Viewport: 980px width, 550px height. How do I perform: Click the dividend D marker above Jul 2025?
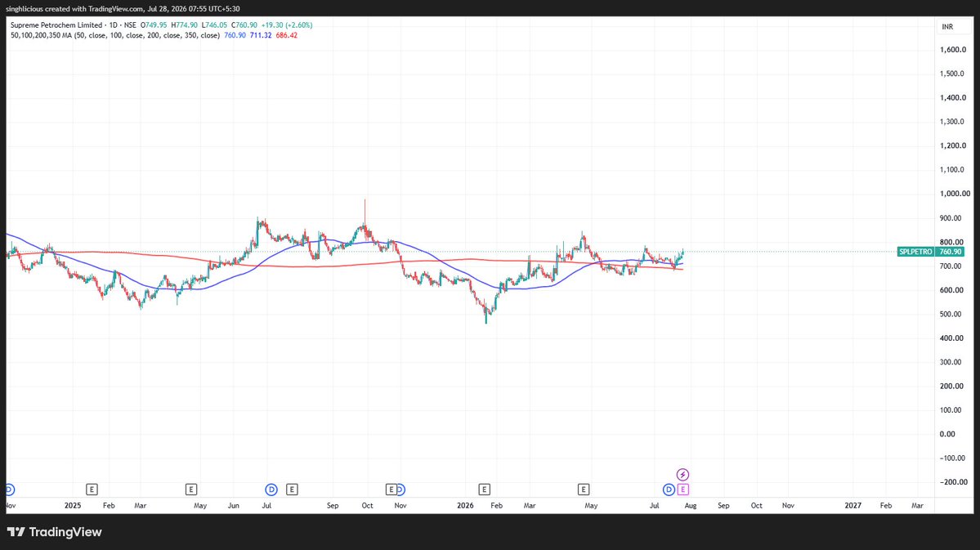point(271,490)
